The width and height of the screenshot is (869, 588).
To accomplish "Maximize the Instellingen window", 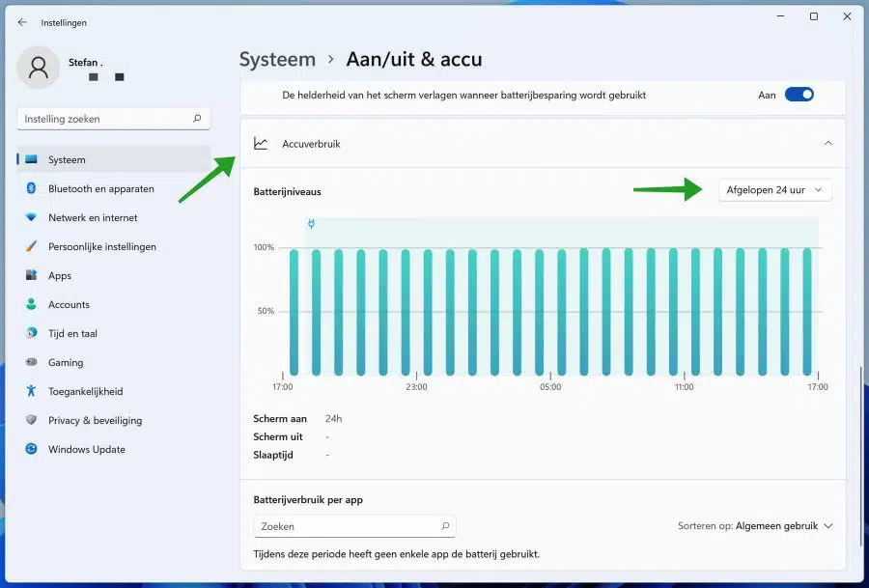I will coord(814,16).
